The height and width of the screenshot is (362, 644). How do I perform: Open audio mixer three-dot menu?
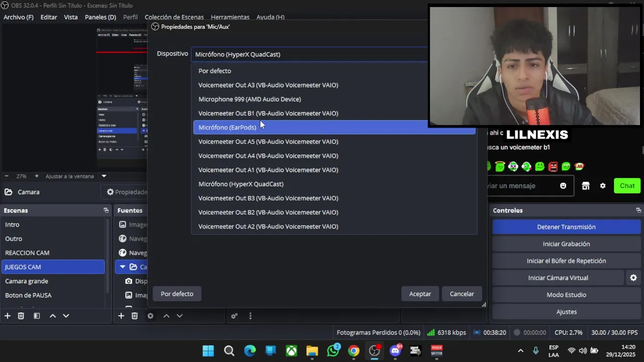(x=250, y=316)
